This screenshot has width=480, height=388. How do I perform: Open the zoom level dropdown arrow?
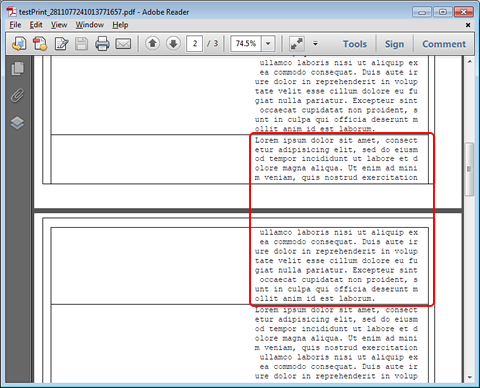(268, 44)
